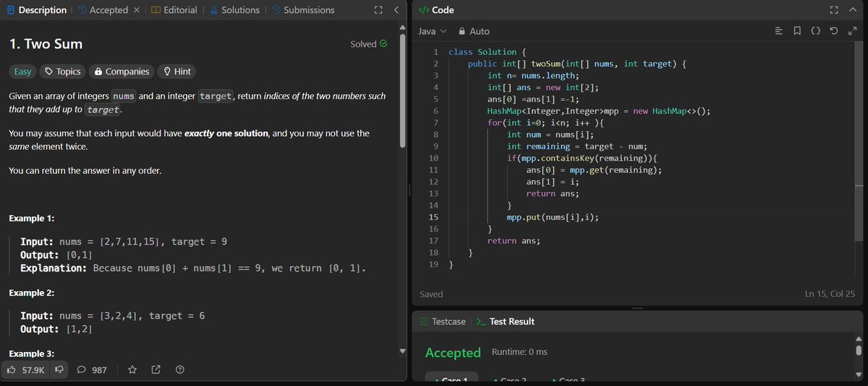Click line number 1 in gutter
The image size is (868, 386).
[435, 52]
